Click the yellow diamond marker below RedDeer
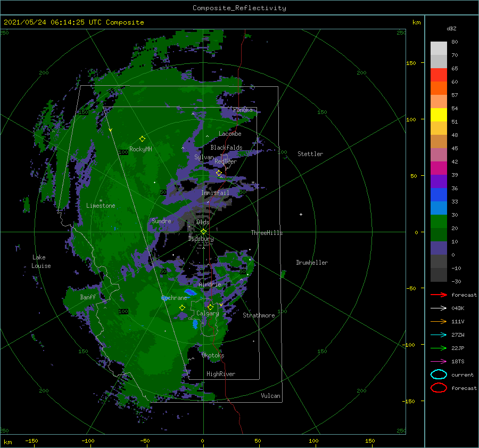The image size is (479, 448). [x=219, y=173]
